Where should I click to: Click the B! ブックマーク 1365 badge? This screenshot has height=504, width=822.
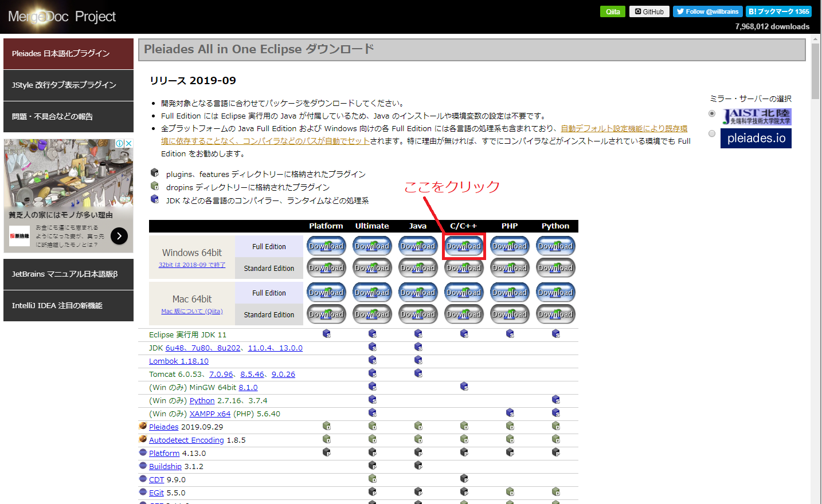[x=778, y=11]
